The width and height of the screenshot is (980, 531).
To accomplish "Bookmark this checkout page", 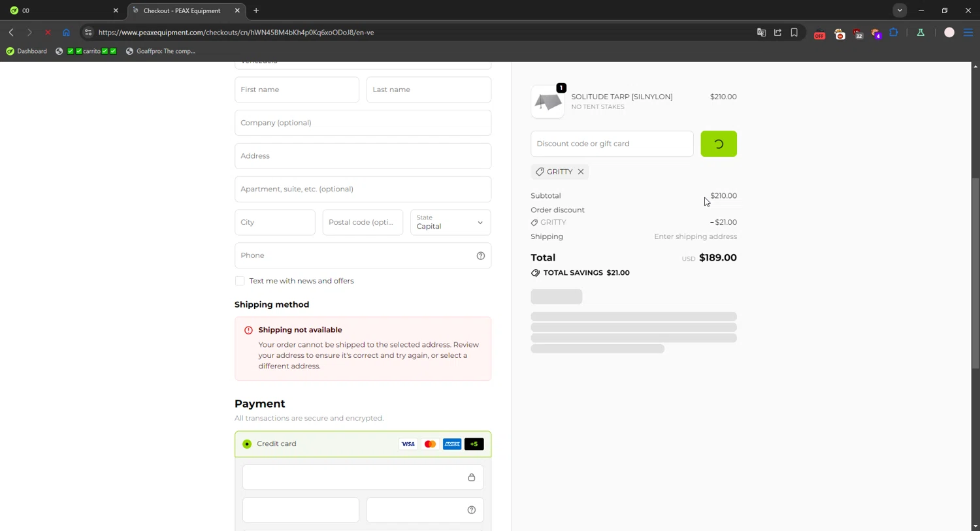I will point(794,32).
